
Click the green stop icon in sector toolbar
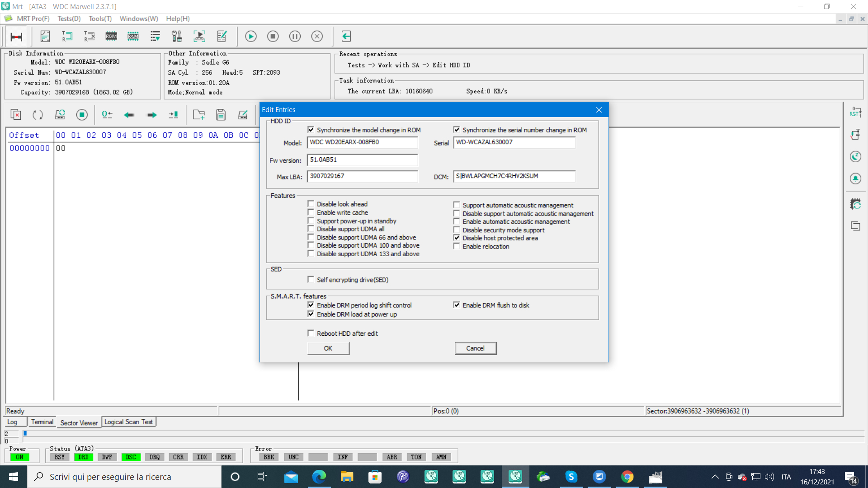(x=82, y=115)
